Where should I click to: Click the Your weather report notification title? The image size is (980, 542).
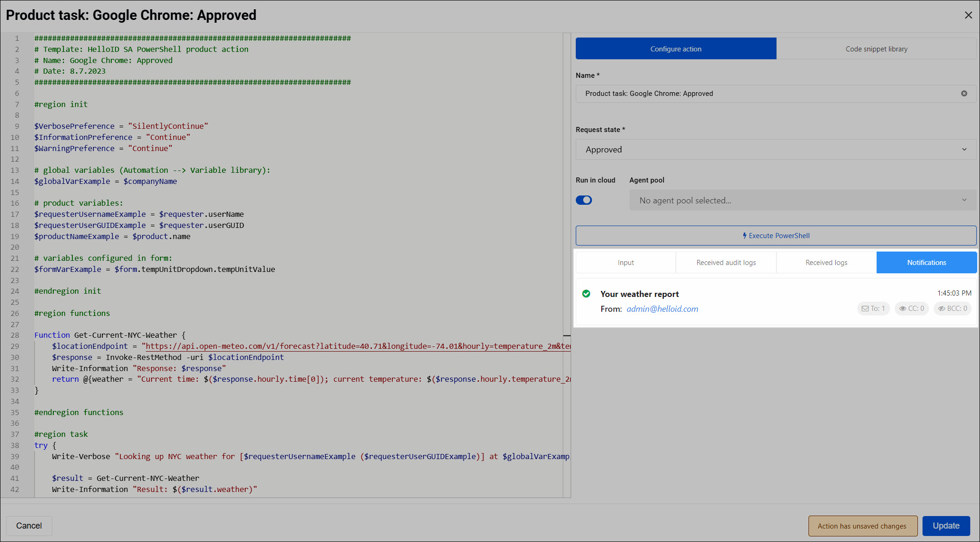click(640, 294)
